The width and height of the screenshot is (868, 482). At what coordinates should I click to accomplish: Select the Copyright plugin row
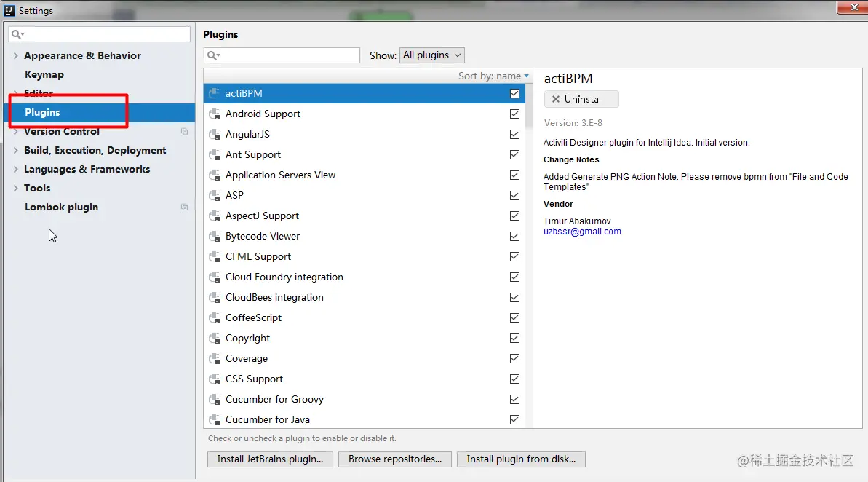(x=365, y=339)
